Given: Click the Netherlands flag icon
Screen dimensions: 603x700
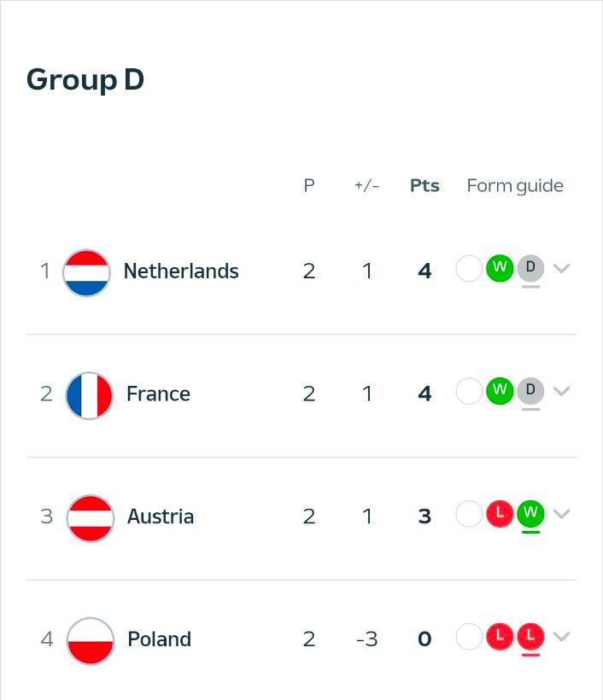Looking at the screenshot, I should coord(86,272).
